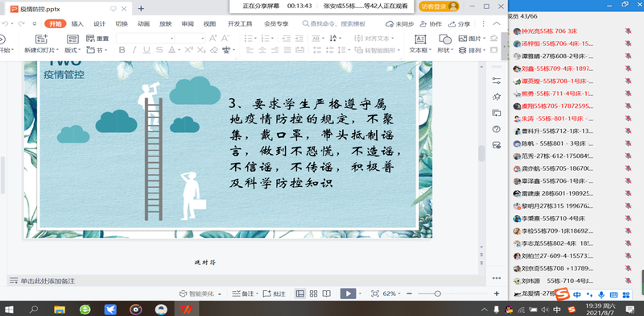
Task: Collapse the ribbon with the up chevron
Action: (497, 24)
